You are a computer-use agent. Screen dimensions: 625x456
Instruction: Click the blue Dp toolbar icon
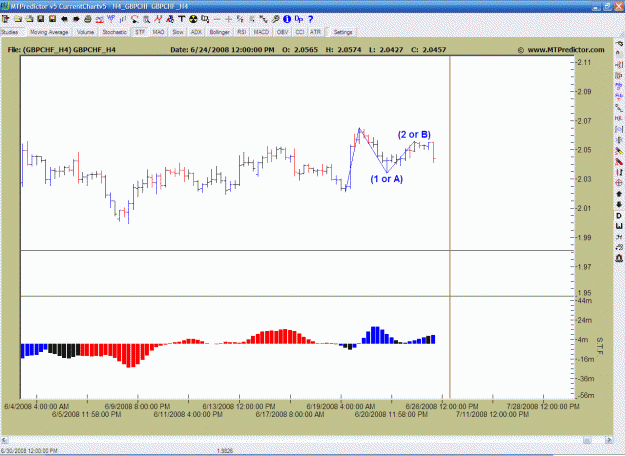point(299,19)
